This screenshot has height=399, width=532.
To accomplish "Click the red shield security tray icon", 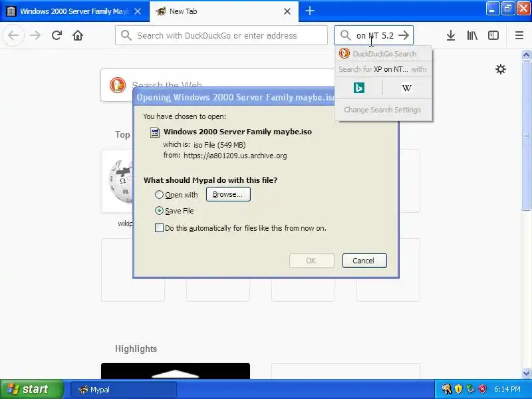I will pyautogui.click(x=483, y=389).
